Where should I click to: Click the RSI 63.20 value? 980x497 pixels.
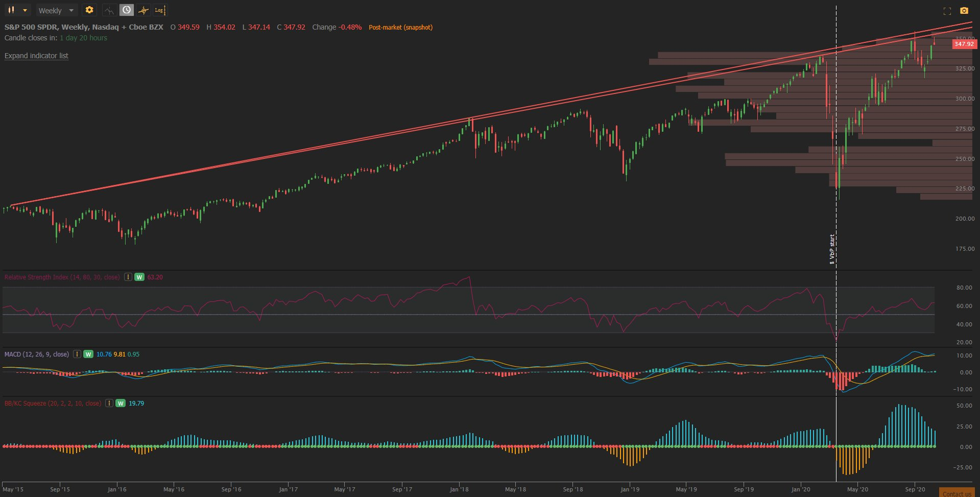coord(155,277)
